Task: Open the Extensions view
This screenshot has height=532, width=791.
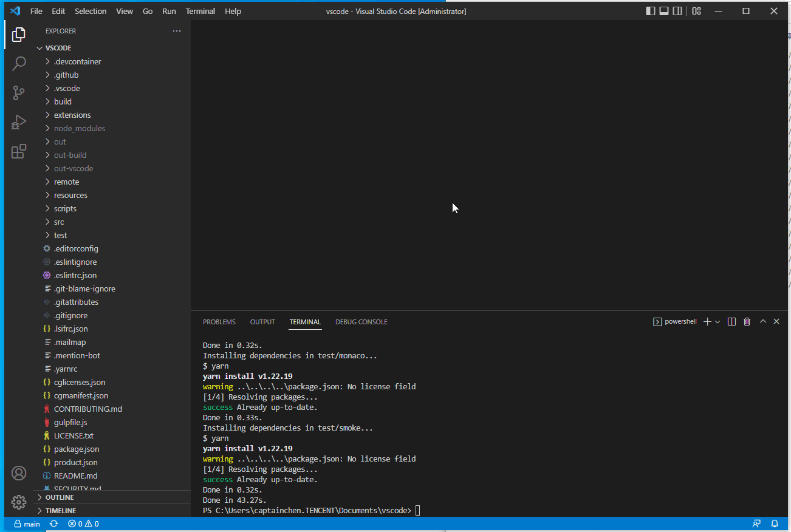Action: click(x=19, y=151)
